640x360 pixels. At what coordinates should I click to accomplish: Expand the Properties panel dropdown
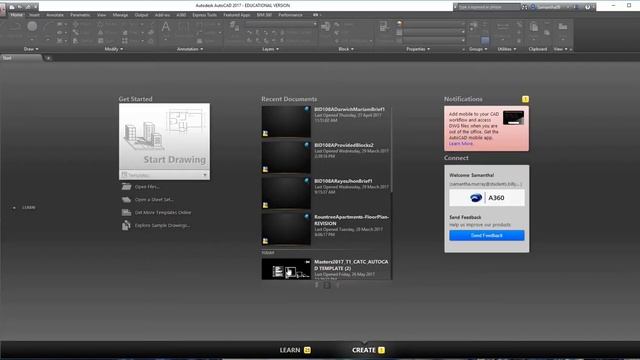(x=418, y=49)
